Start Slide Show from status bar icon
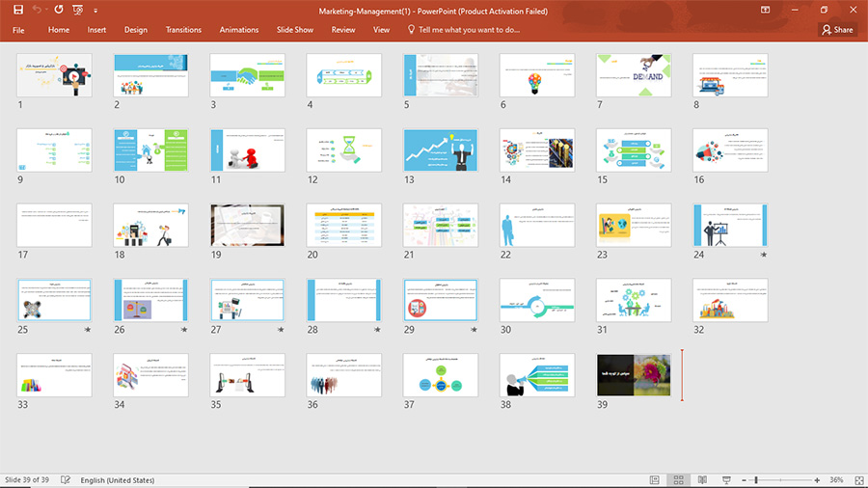868x488 pixels. [725, 479]
